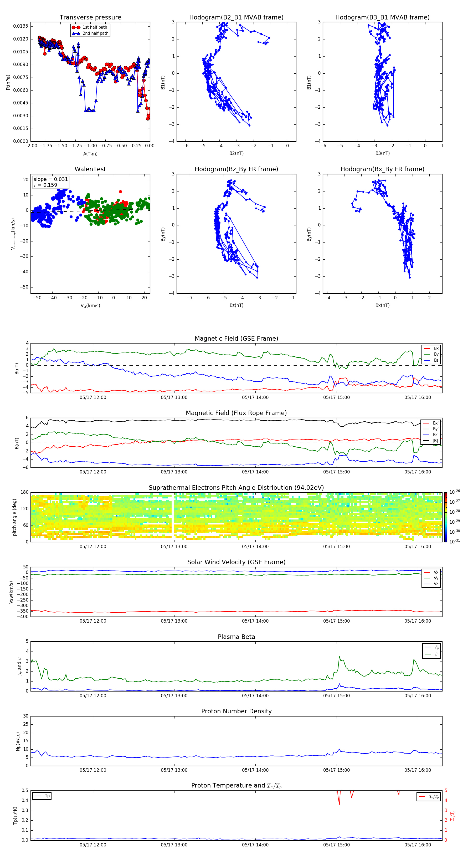
Task: Select Vz in the solar wind legend
Action: click(431, 584)
